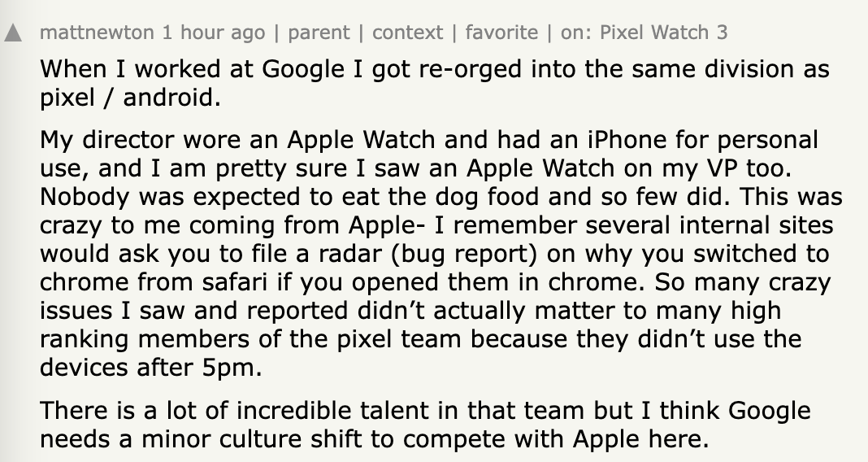
Task: Click the 'pixel / android.' text
Action: (130, 98)
